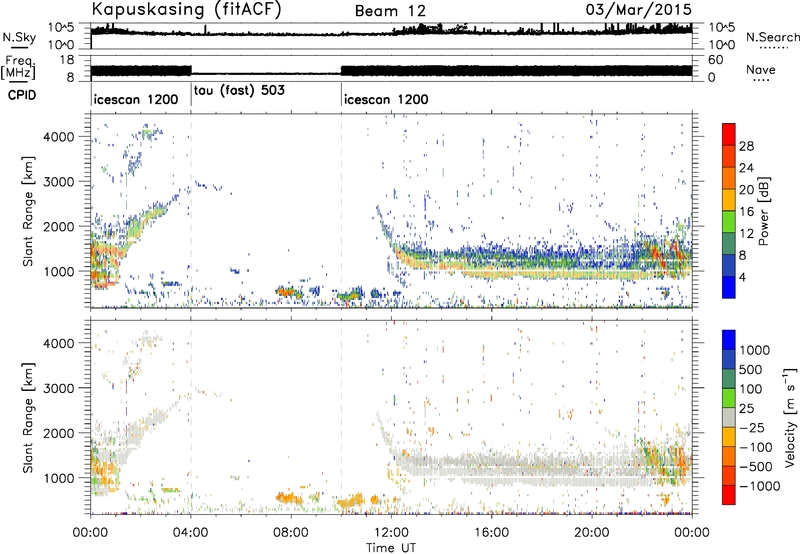Select the 04:00 time tick label

pos(190,533)
